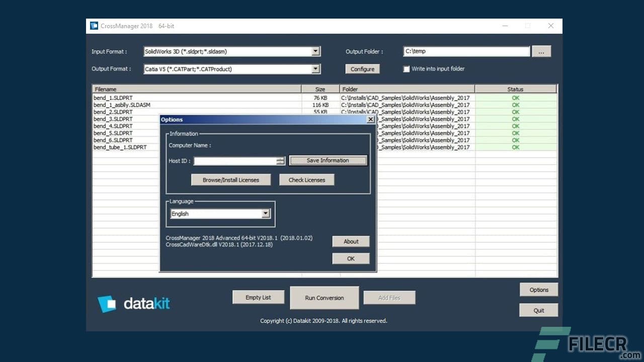Image resolution: width=644 pixels, height=362 pixels.
Task: Start Run Conversion
Action: (x=324, y=297)
